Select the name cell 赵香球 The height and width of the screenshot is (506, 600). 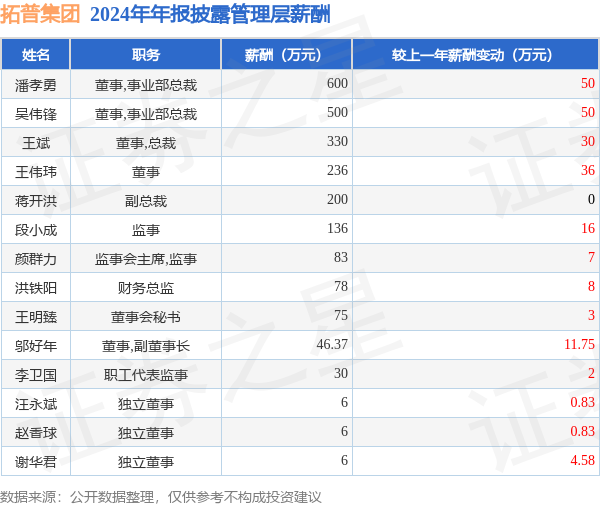pos(36,433)
